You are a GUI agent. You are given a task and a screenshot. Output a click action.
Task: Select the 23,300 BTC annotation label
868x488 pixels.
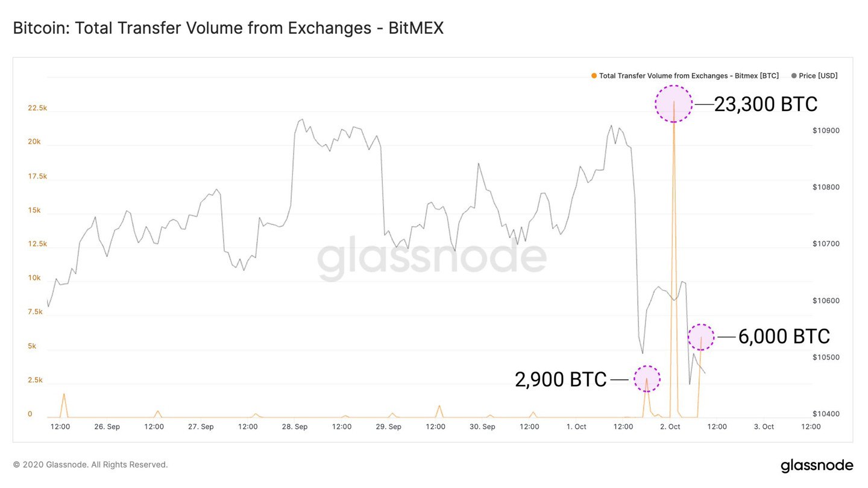pos(766,104)
